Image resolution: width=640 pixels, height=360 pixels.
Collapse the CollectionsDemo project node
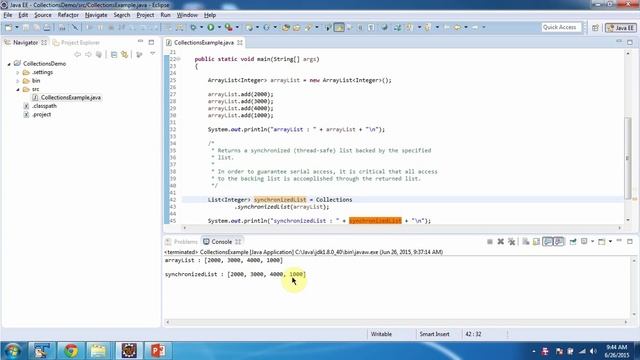pos(9,64)
